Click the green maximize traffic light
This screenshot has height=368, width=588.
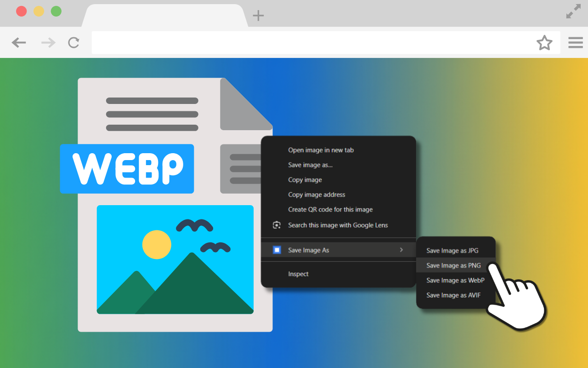(x=56, y=11)
